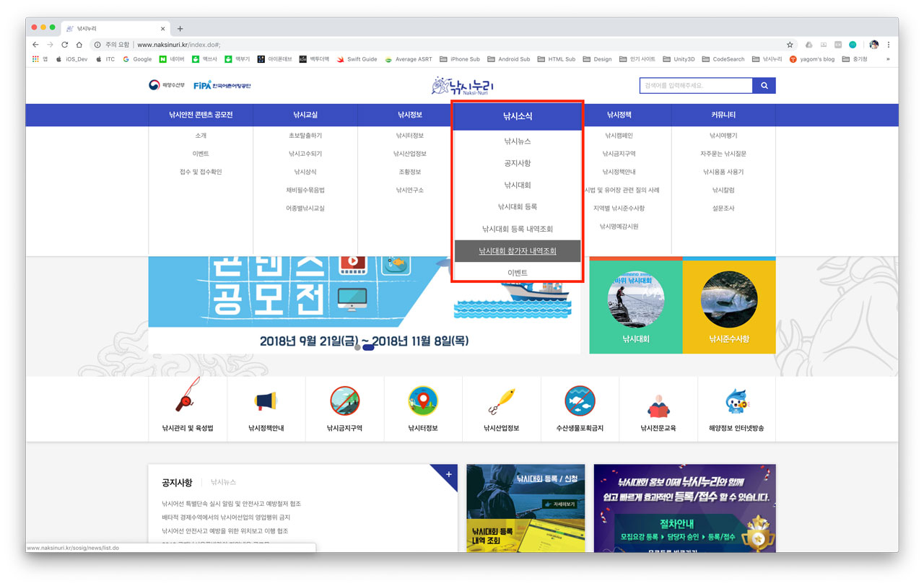This screenshot has height=586, width=924.
Task: Expand the notice list plus button
Action: (448, 474)
